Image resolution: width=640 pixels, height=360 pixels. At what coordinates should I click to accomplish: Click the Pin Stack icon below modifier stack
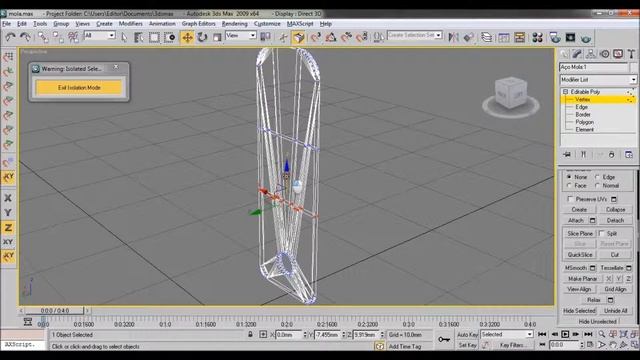[x=567, y=154]
